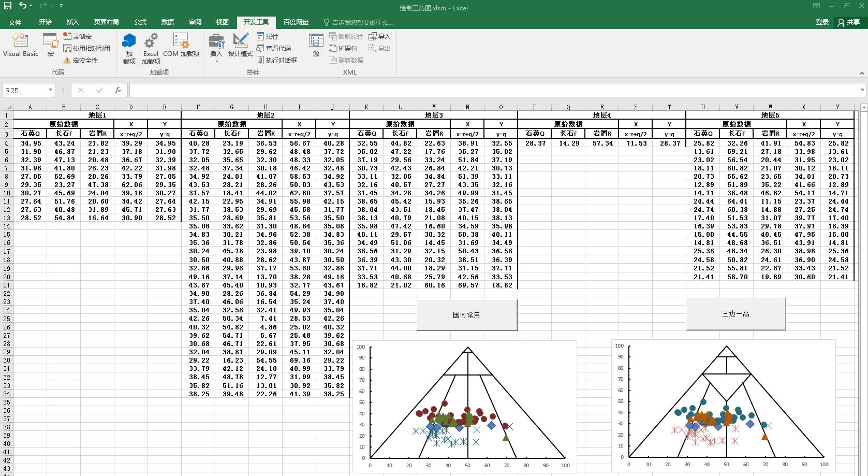Click the Tell Me search box

[x=358, y=22]
